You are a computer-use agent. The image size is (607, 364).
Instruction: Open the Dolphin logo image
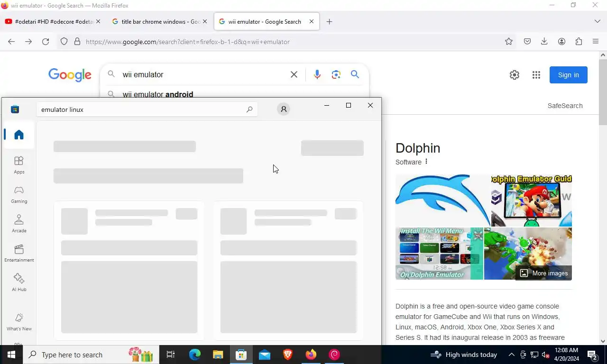click(x=442, y=200)
